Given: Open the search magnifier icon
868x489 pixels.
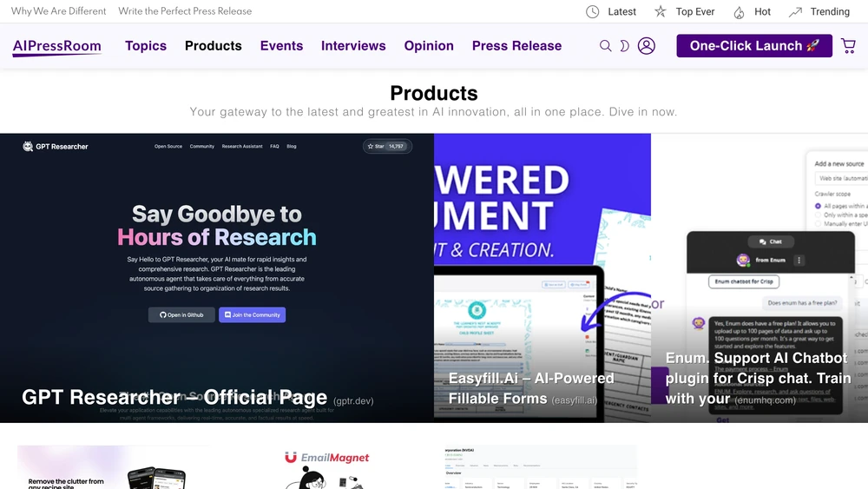Looking at the screenshot, I should coord(606,46).
